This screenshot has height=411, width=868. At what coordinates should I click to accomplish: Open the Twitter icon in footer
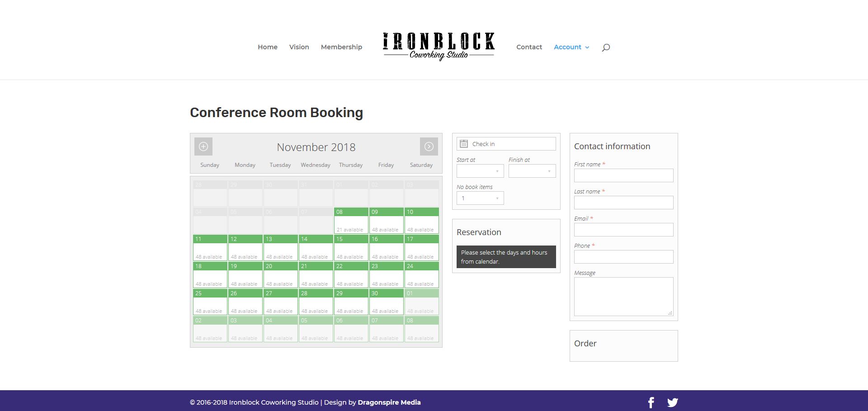click(673, 402)
